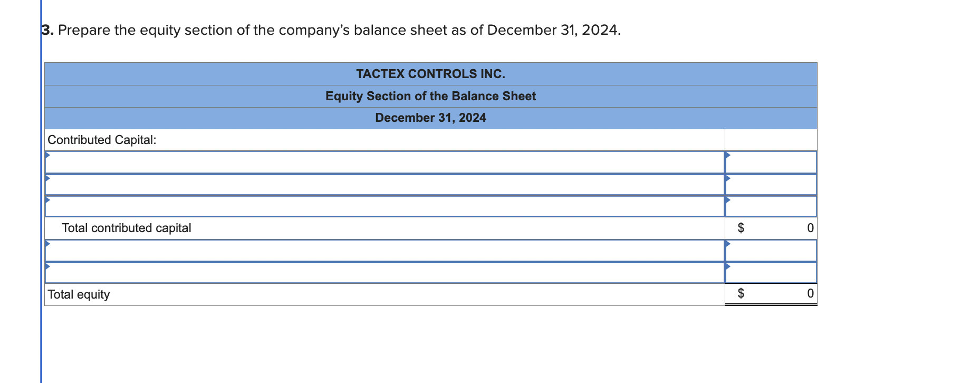980x383 pixels.
Task: Open the amount dropdown on the last blank row
Action: pyautogui.click(x=727, y=267)
